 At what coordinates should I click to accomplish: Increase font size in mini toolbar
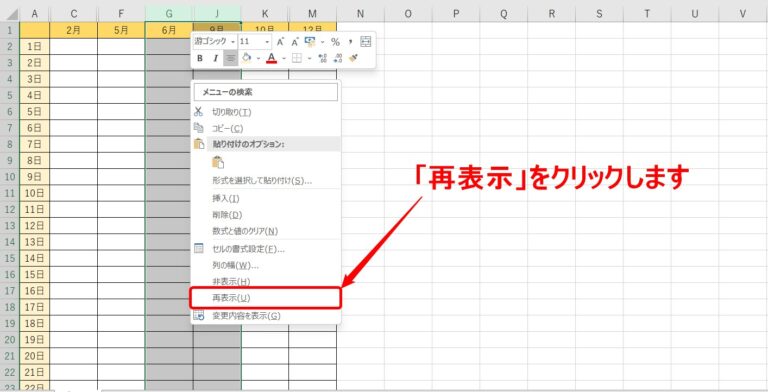(280, 42)
